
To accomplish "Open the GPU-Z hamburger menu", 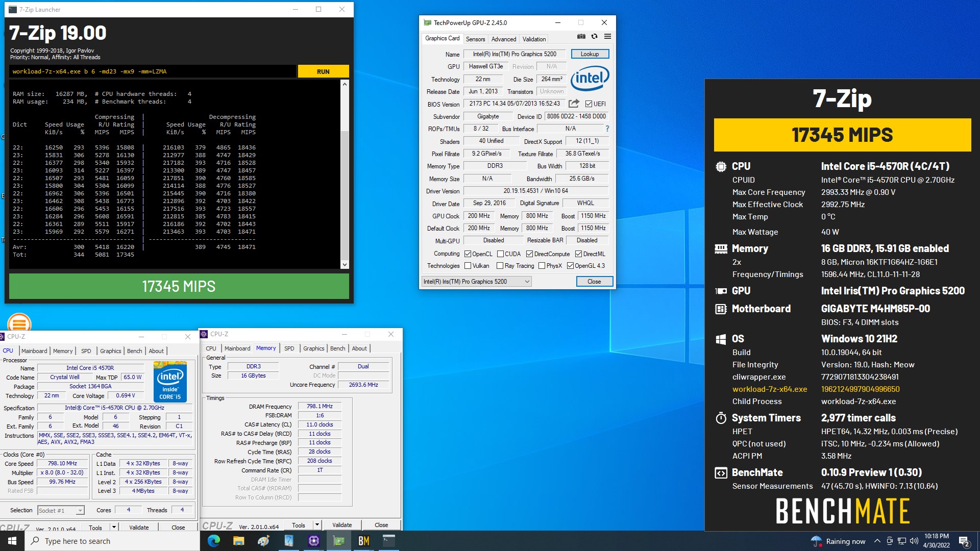I will point(607,37).
